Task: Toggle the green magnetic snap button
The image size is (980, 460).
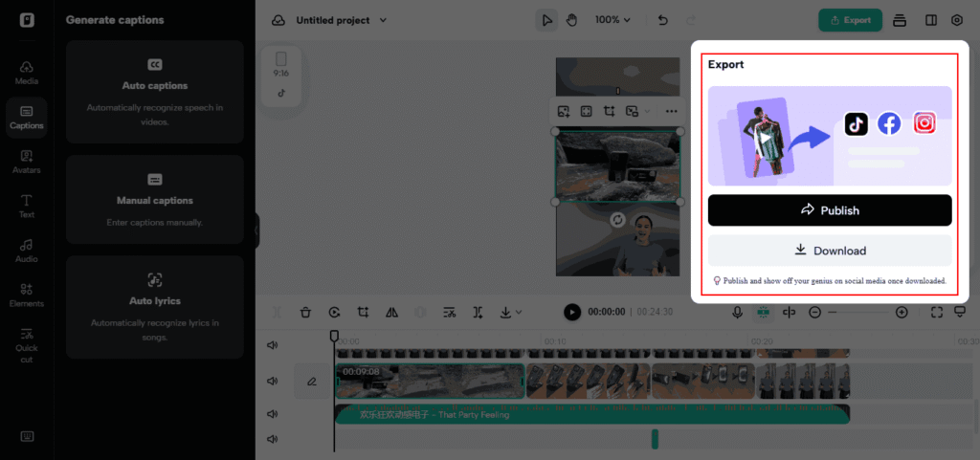Action: pos(763,312)
